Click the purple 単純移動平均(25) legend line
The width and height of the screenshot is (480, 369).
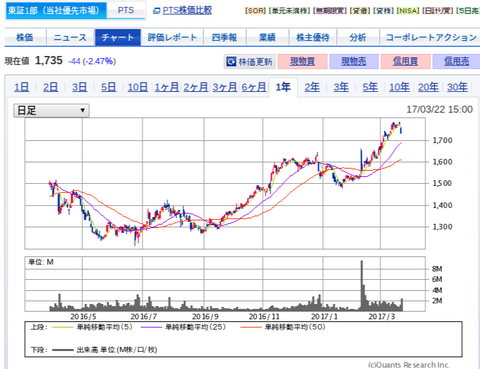pyautogui.click(x=151, y=327)
